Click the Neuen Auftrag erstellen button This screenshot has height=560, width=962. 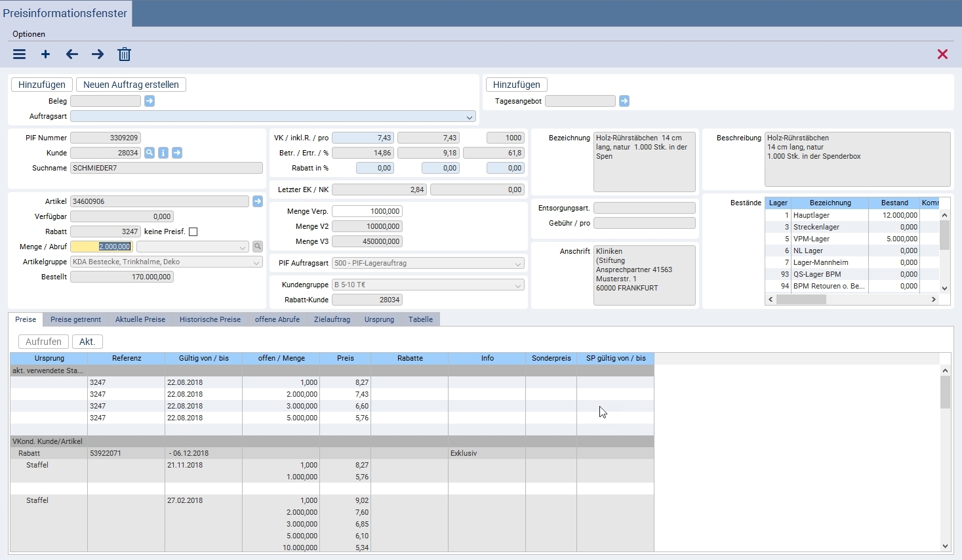(131, 85)
